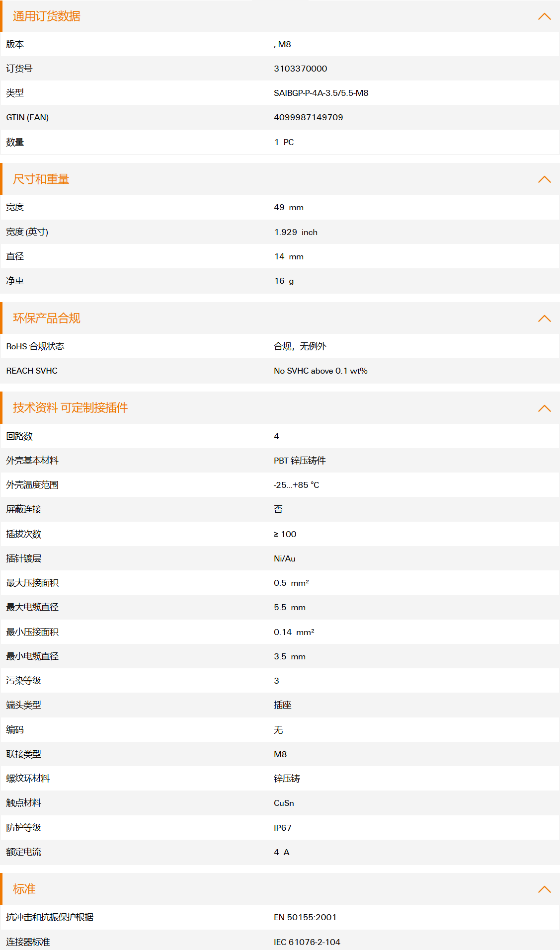The width and height of the screenshot is (560, 950).
Task: Select type value SAIBGP-P-4A-3.5/5.5-M8
Action: click(x=321, y=93)
